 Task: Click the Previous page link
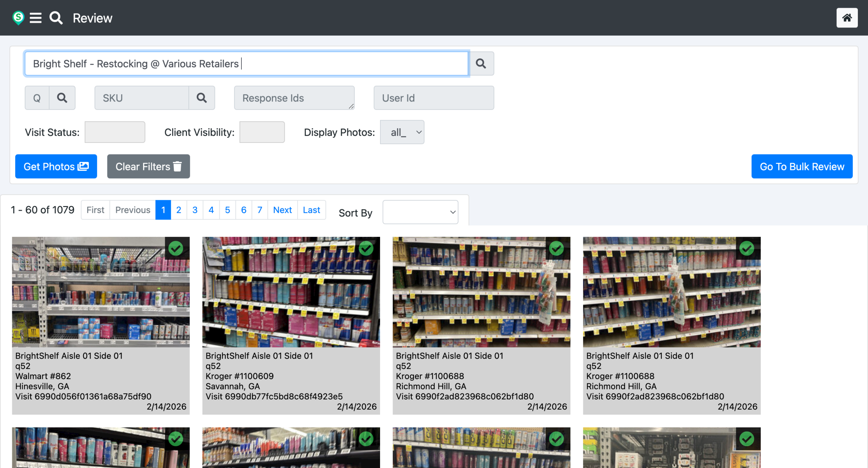pos(133,210)
